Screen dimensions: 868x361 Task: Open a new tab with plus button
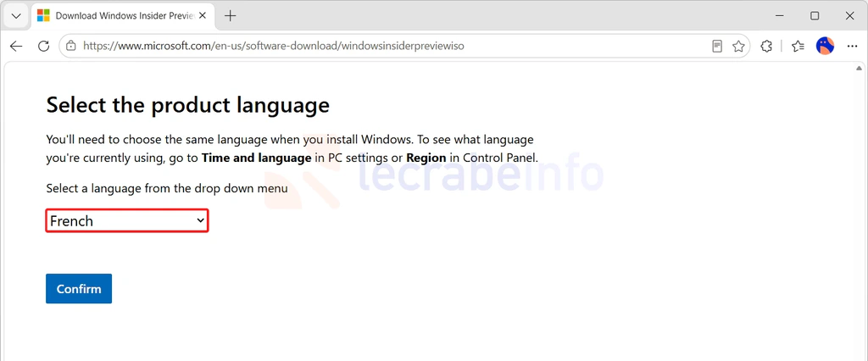point(231,15)
